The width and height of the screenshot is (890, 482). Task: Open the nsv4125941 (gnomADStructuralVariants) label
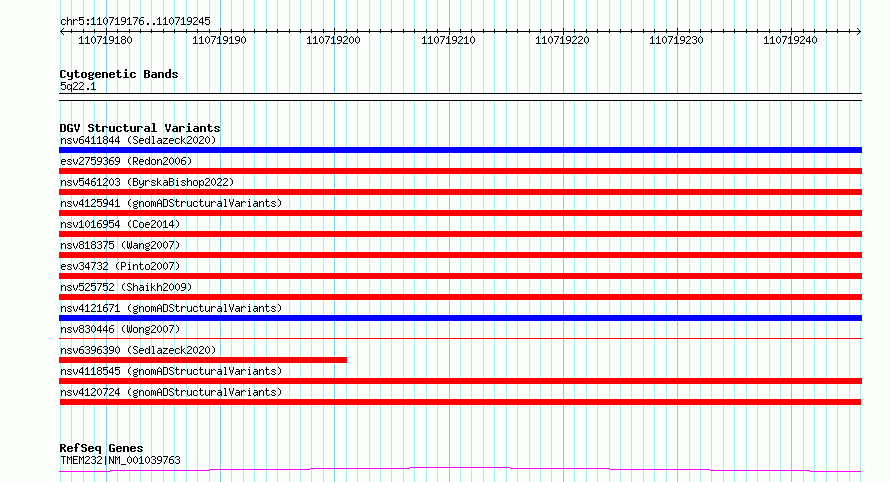point(171,203)
